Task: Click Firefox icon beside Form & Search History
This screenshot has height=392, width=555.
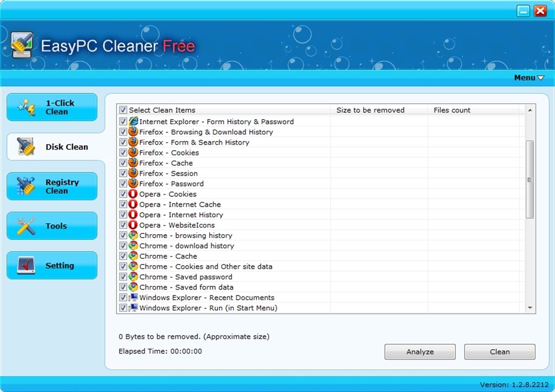Action: [133, 142]
